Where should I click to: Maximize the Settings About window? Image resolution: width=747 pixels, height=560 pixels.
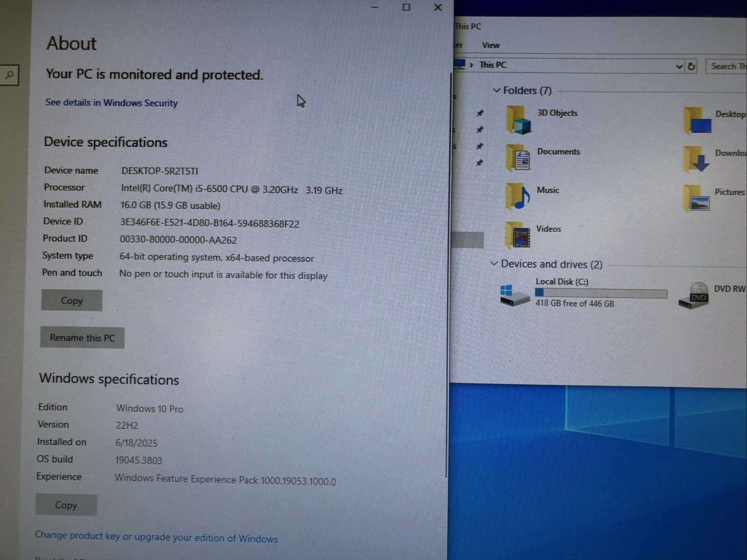coord(406,7)
